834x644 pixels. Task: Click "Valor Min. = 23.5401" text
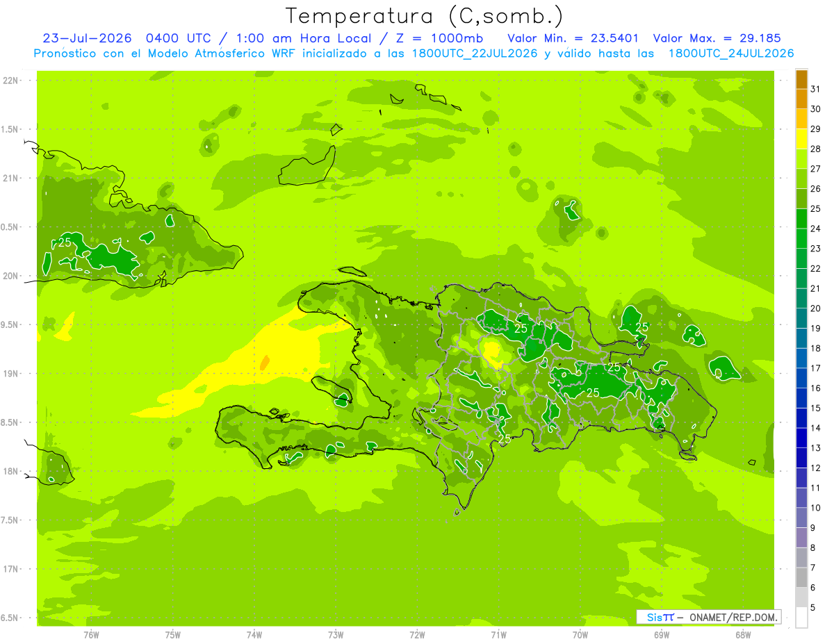pos(573,38)
